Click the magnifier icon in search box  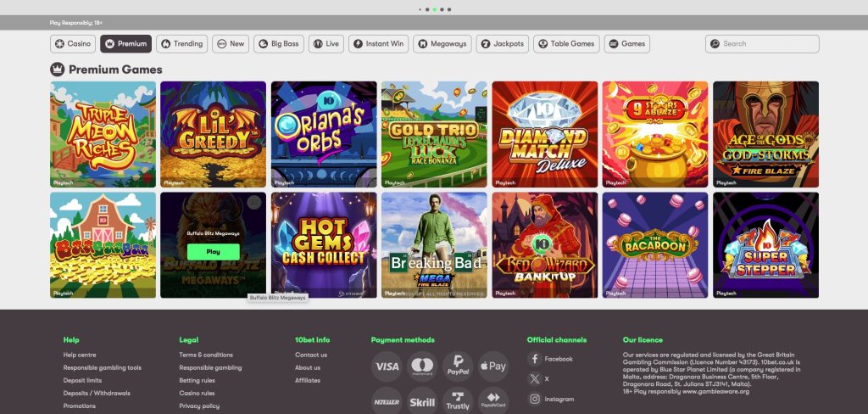pos(715,44)
